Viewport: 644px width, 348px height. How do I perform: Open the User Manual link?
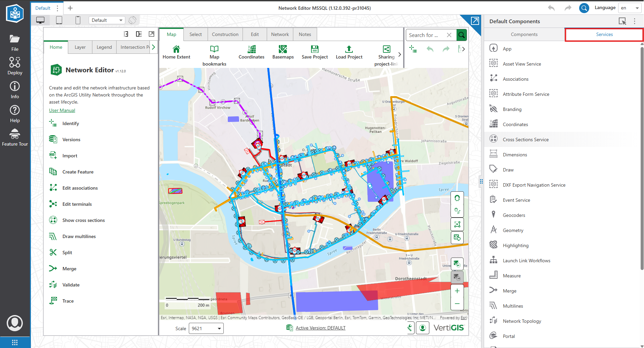[62, 110]
